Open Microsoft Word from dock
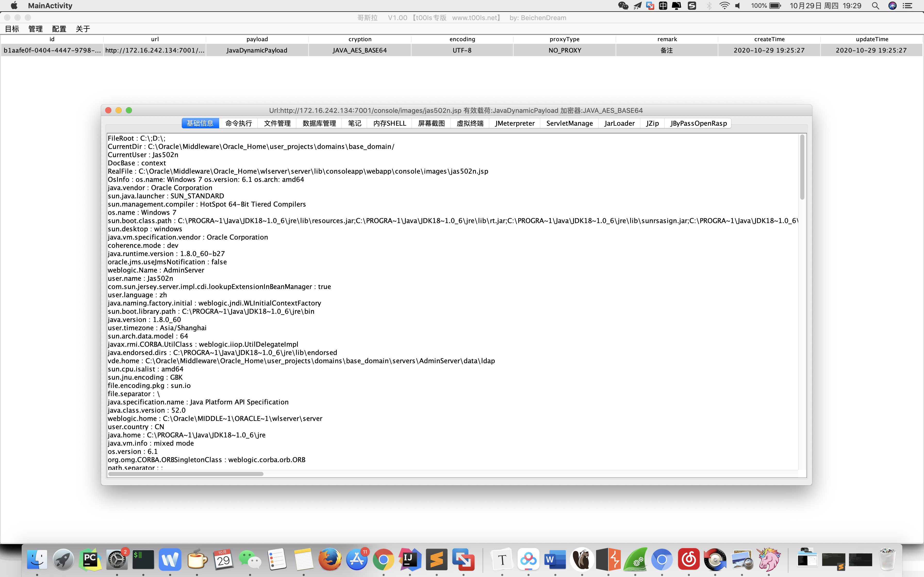The height and width of the screenshot is (577, 924). (x=555, y=559)
